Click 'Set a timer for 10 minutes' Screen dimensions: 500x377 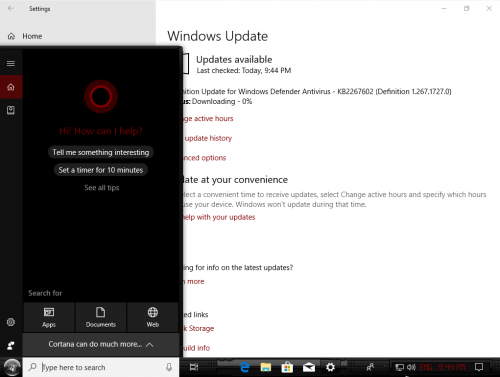point(101,170)
